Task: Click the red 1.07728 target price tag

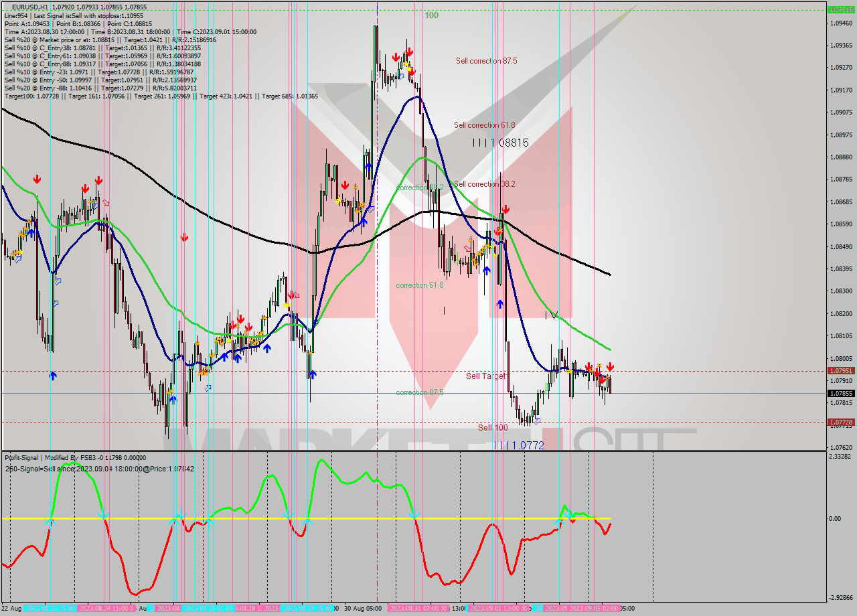Action: click(x=841, y=422)
